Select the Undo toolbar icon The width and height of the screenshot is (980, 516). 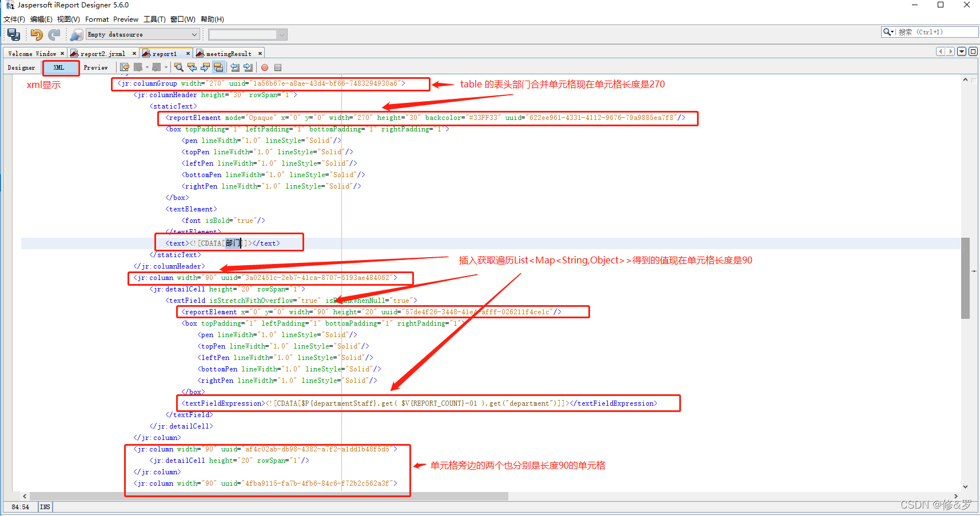pyautogui.click(x=36, y=34)
